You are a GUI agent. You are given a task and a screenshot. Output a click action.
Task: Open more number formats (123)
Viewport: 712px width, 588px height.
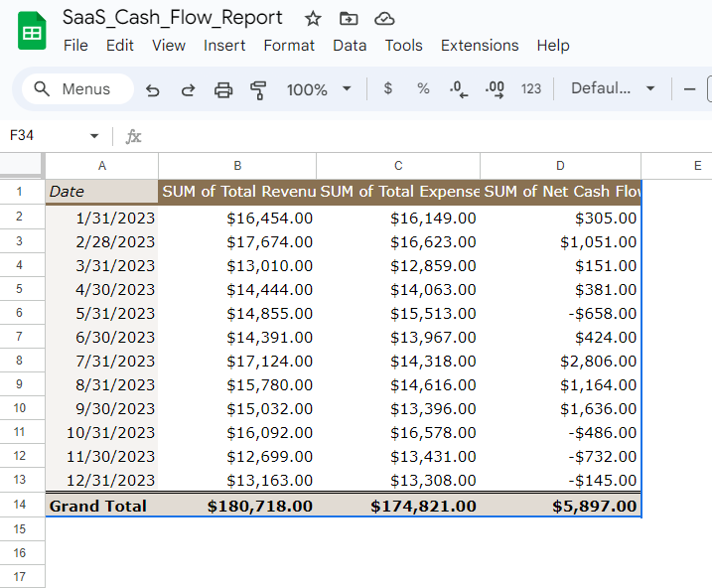tap(531, 88)
